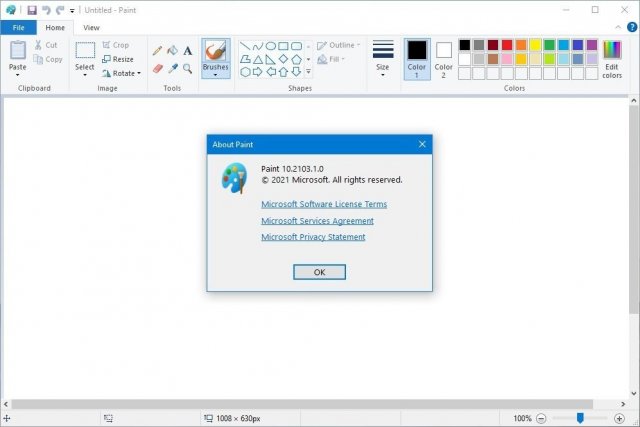Click the horizontal scrollbar
This screenshot has height=427, width=640.
[x=302, y=404]
